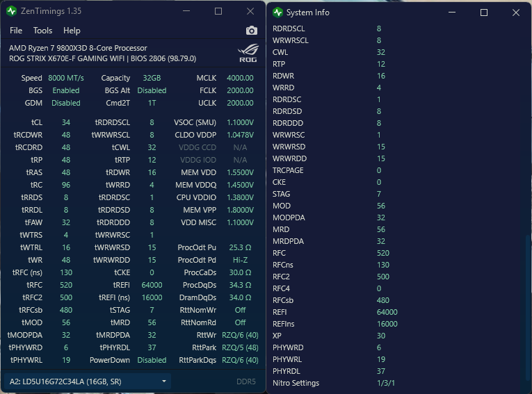532x394 pixels.
Task: Click the ProcOdt Pu value 25.3 Ω
Action: (240, 247)
